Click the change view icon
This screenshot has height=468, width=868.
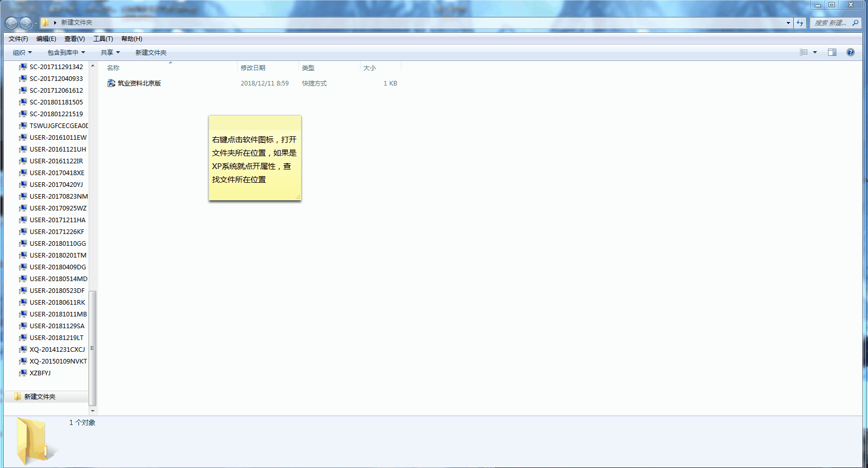(804, 52)
